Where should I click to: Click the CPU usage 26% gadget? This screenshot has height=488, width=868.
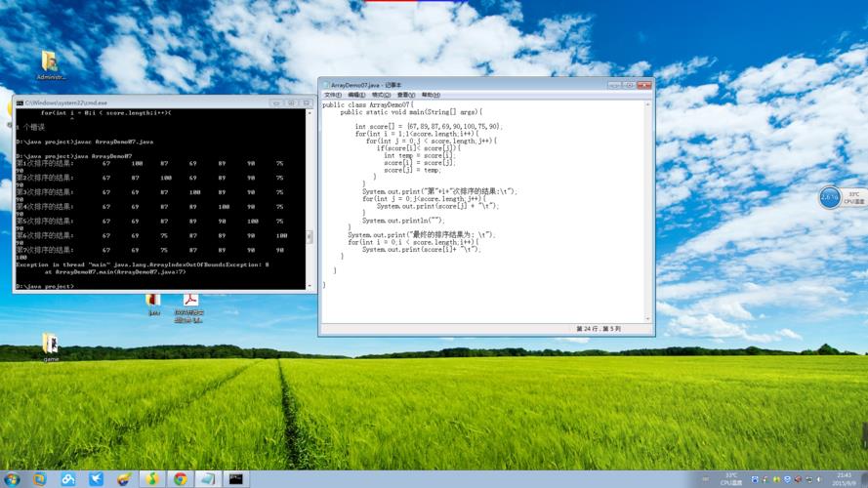830,197
